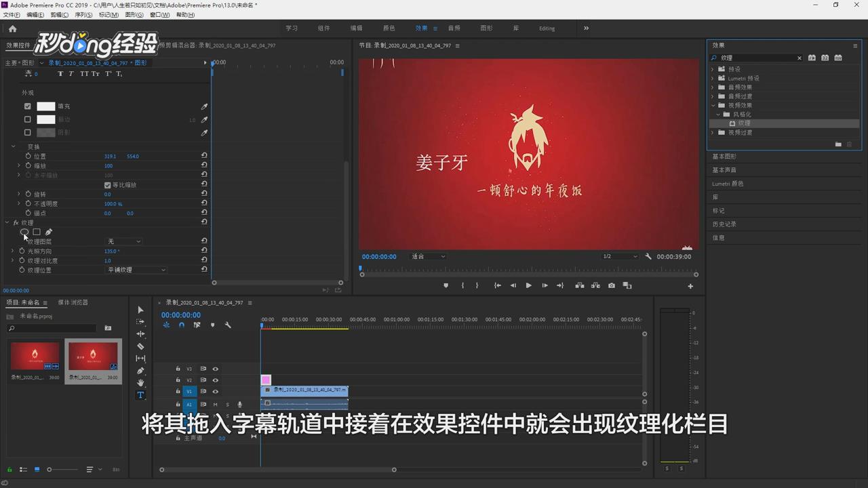868x488 pixels.
Task: Show more workspaces with the double chevron
Action: [586, 28]
